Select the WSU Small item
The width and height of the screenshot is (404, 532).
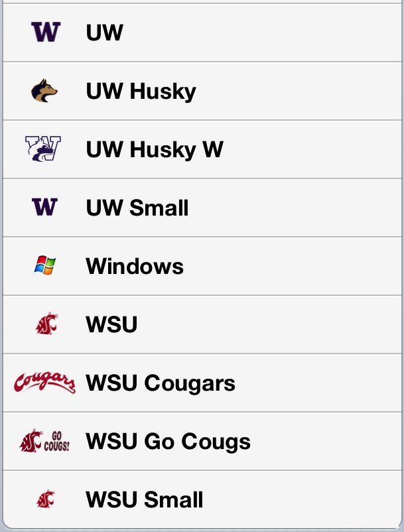pyautogui.click(x=202, y=499)
